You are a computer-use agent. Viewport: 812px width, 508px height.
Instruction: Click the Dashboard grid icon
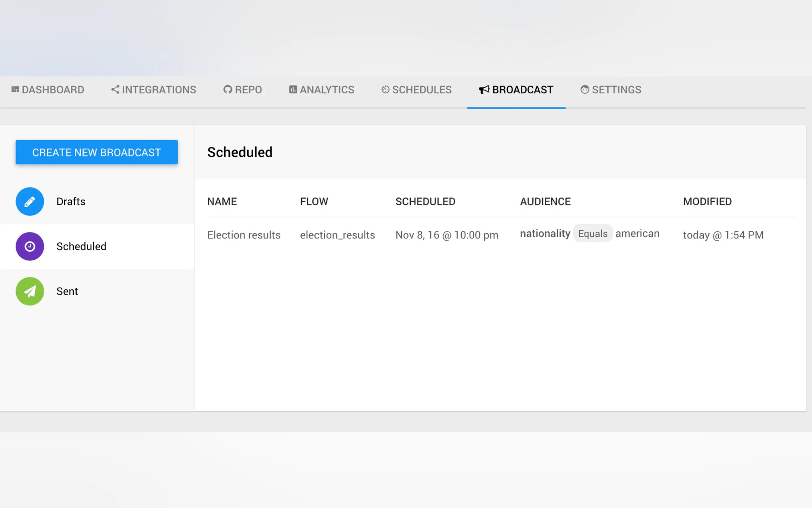[x=15, y=89]
